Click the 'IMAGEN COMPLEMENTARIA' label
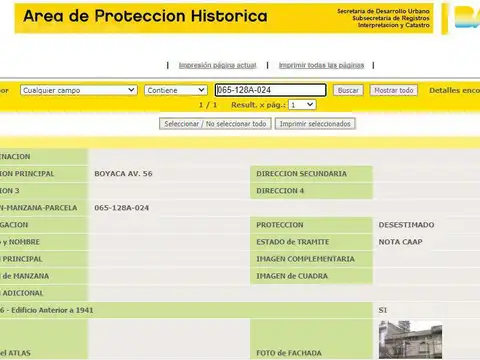 point(305,259)
